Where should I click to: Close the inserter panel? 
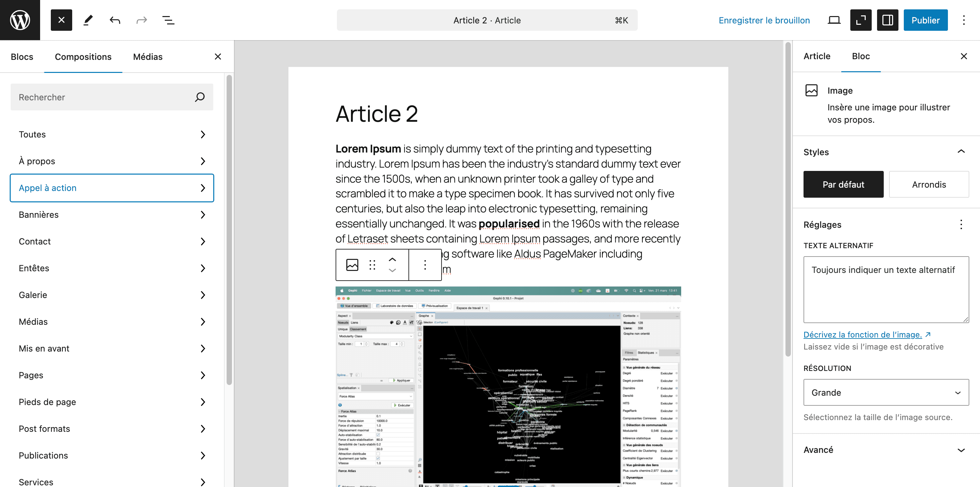coord(218,57)
